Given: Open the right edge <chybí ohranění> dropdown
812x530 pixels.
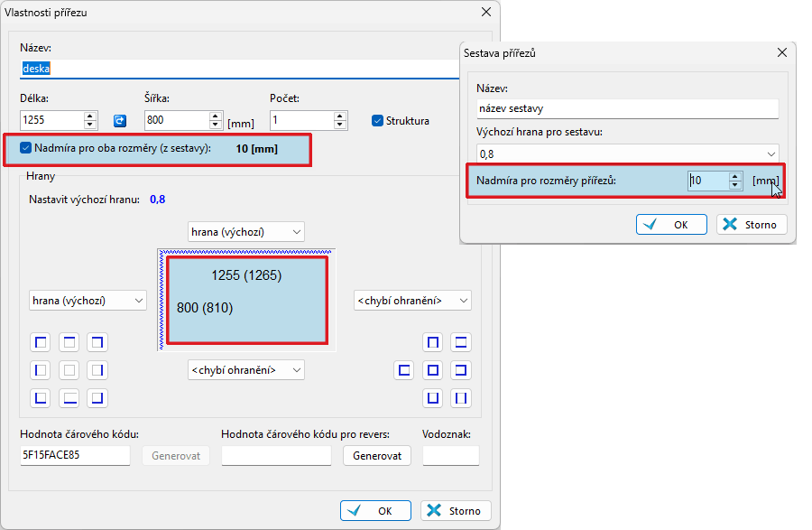Looking at the screenshot, I should point(412,301).
